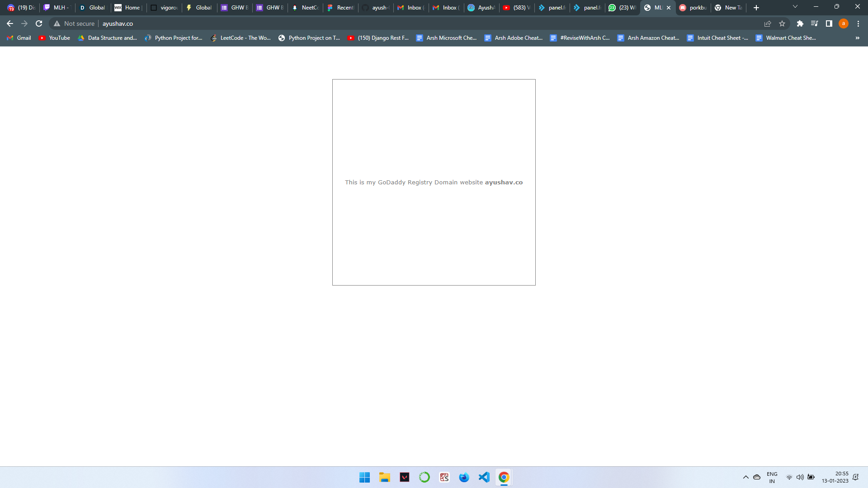The height and width of the screenshot is (488, 868).
Task: Open a new tab with plus button
Action: (x=756, y=8)
